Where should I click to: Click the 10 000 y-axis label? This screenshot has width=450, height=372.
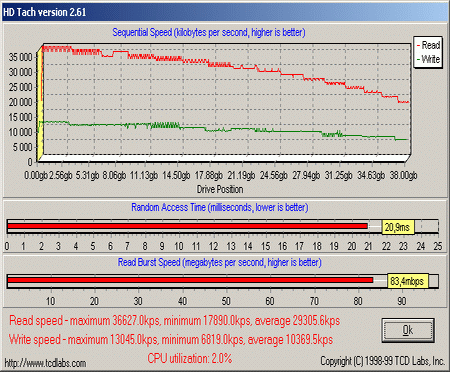(21, 132)
